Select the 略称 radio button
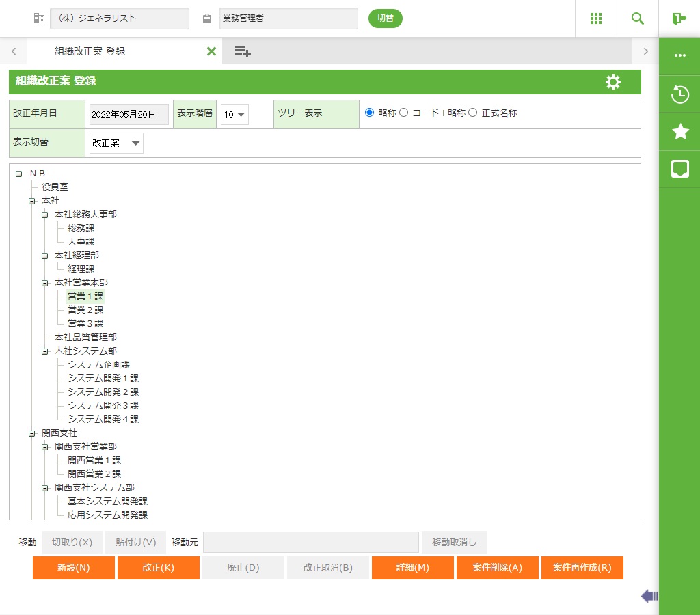The height and width of the screenshot is (615, 700). click(x=370, y=113)
